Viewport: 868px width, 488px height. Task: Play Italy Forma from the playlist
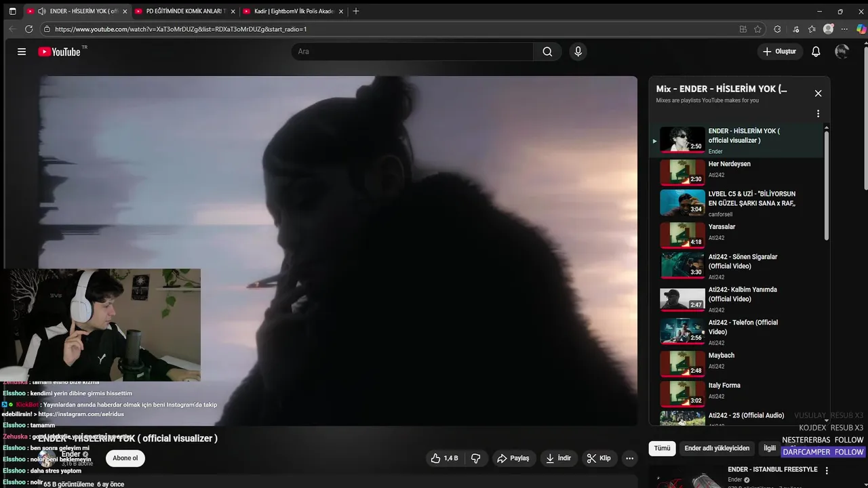736,394
